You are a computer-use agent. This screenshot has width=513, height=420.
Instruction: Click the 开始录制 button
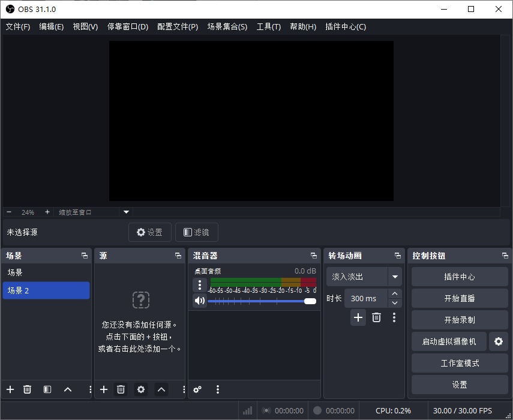pos(459,320)
